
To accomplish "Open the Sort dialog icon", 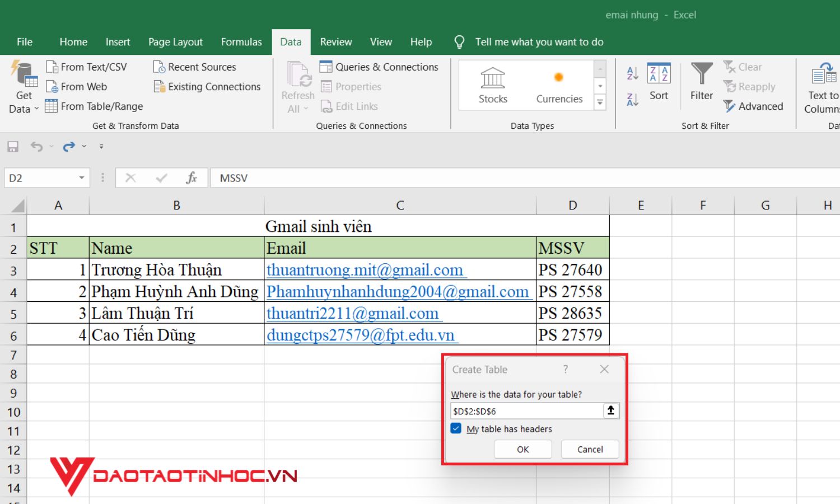I will click(x=659, y=75).
